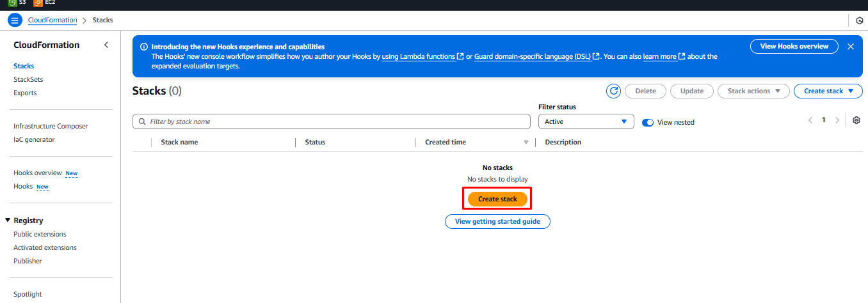Open StackSets in the sidebar
Image resolution: width=868 pixels, height=303 pixels.
point(28,79)
